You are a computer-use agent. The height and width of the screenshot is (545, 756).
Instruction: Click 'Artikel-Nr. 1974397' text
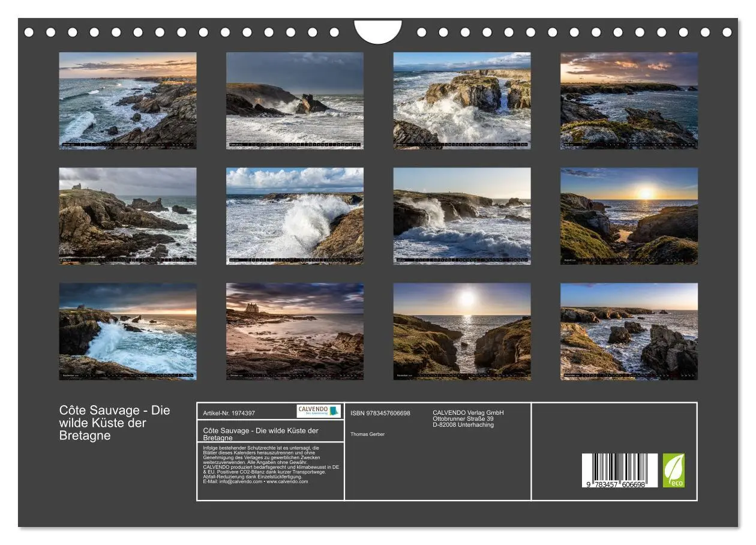tap(229, 413)
